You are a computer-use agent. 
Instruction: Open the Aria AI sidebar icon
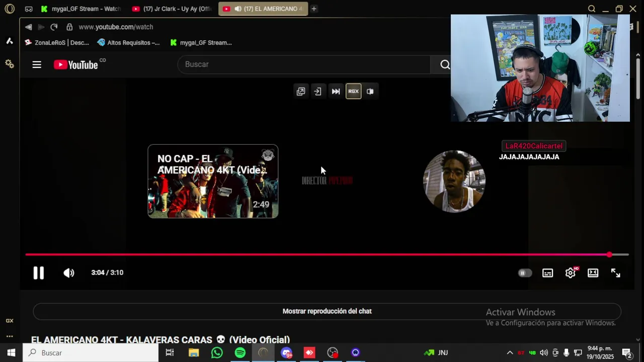10,41
